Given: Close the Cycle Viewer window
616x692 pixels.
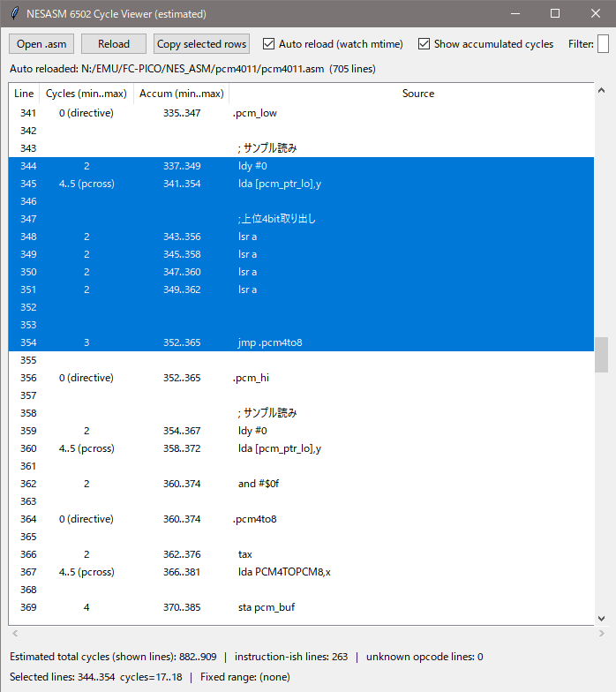Looking at the screenshot, I should pos(595,14).
